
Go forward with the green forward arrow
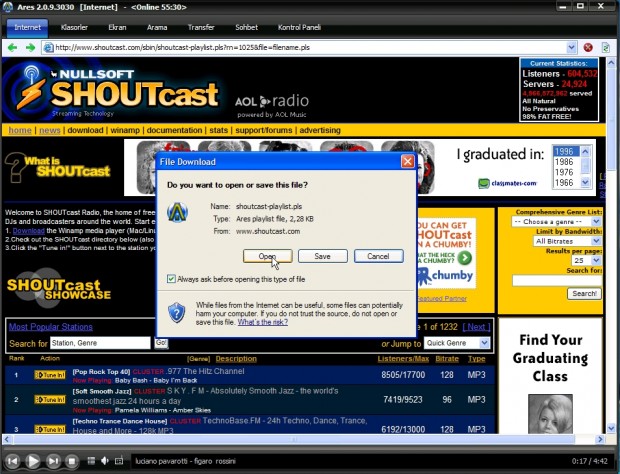click(x=30, y=48)
